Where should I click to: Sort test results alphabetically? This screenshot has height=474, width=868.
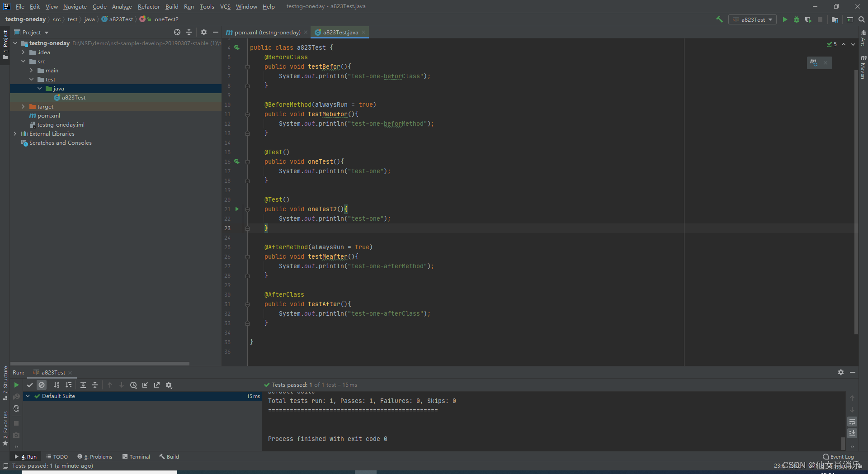click(x=57, y=385)
